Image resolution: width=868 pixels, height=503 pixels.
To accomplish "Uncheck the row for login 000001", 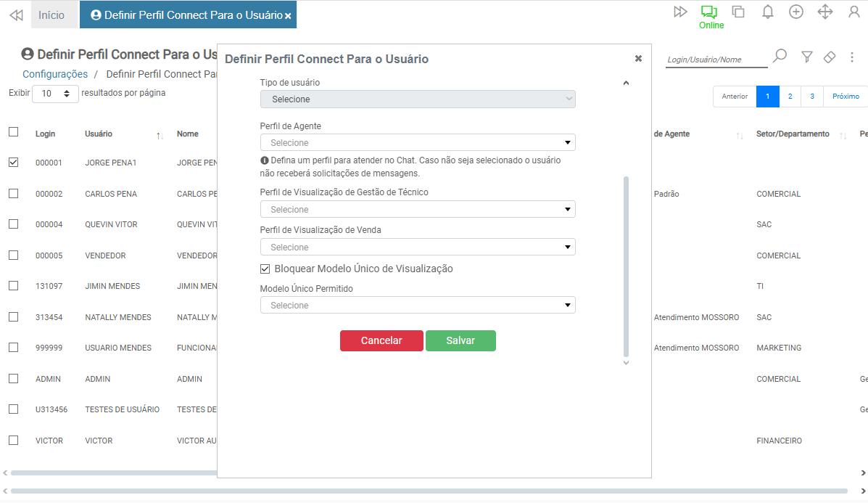I will click(x=14, y=163).
